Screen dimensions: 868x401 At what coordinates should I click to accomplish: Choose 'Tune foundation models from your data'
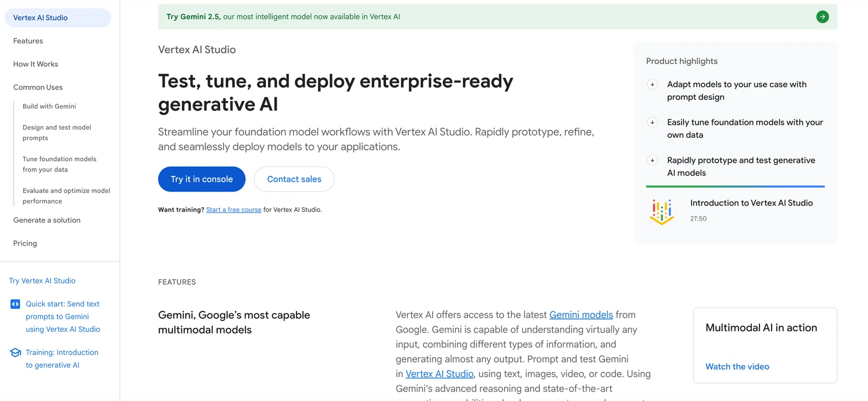tap(60, 164)
